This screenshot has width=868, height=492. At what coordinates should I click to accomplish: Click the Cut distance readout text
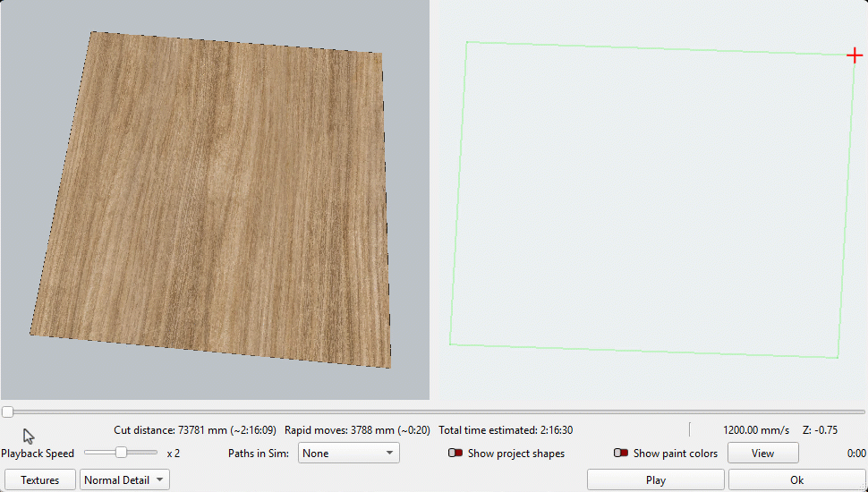195,430
